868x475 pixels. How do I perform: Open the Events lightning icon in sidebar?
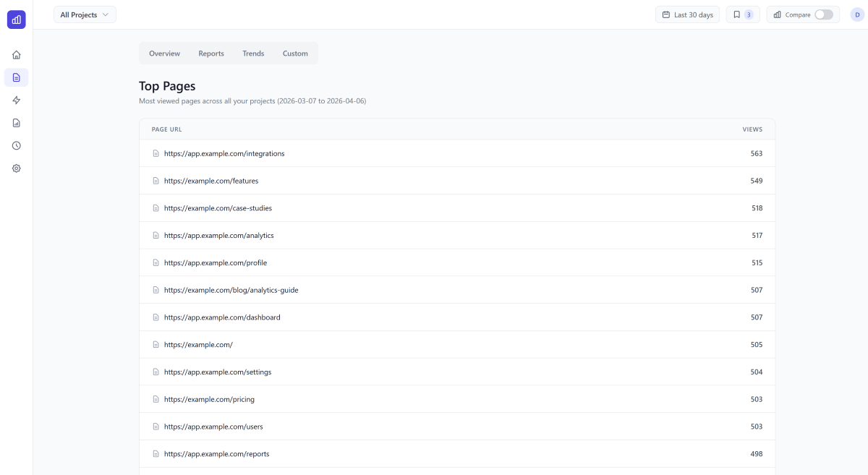16,100
